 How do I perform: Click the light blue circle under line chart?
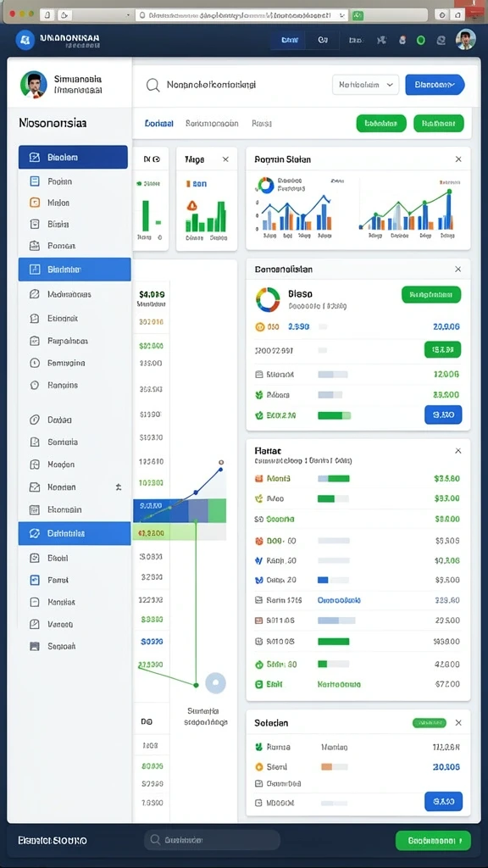point(216,683)
